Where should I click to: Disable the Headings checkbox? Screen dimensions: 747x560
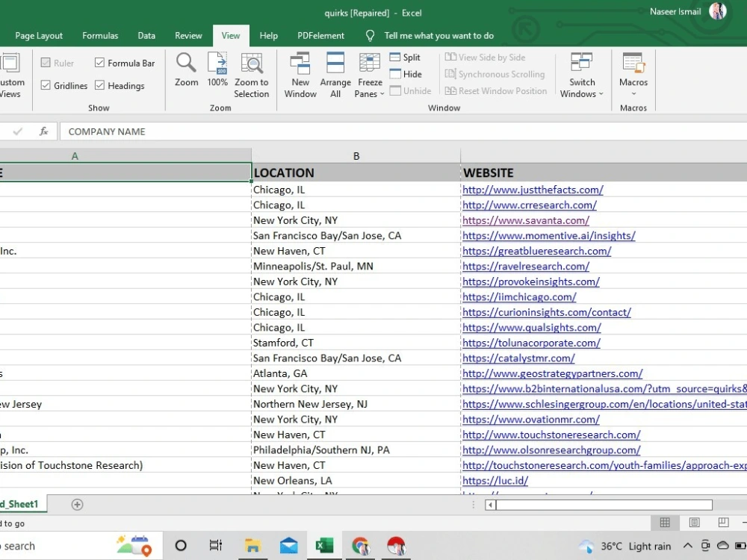pyautogui.click(x=99, y=85)
